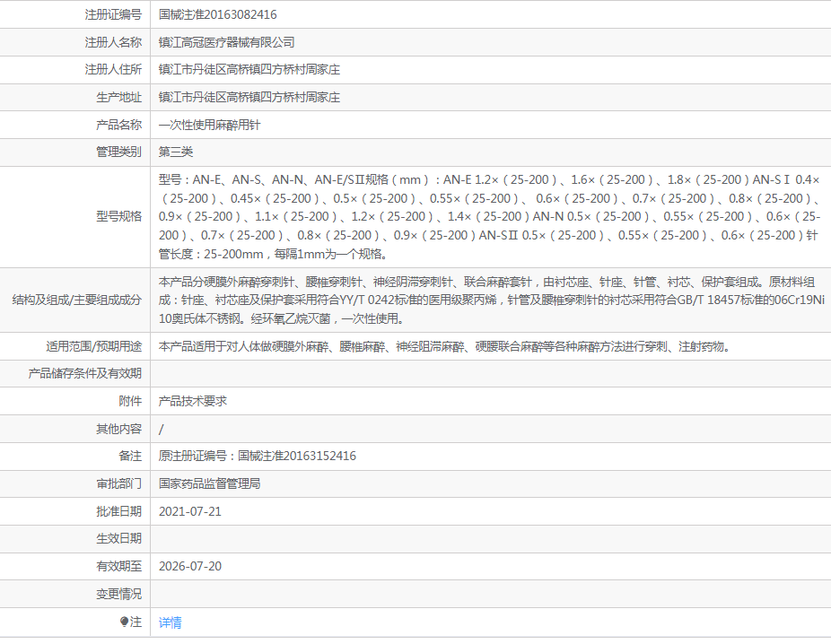Screen dimensions: 831x644
Task: Click the 注册人住所 label
Action: click(x=113, y=69)
